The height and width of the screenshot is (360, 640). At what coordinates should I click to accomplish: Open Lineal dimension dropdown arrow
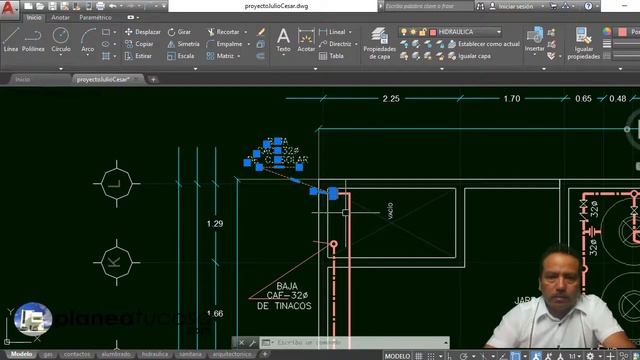point(350,32)
